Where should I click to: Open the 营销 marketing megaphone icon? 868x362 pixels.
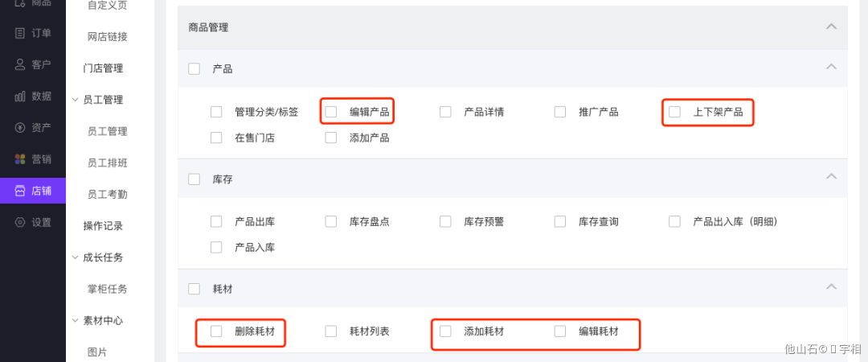click(x=20, y=159)
